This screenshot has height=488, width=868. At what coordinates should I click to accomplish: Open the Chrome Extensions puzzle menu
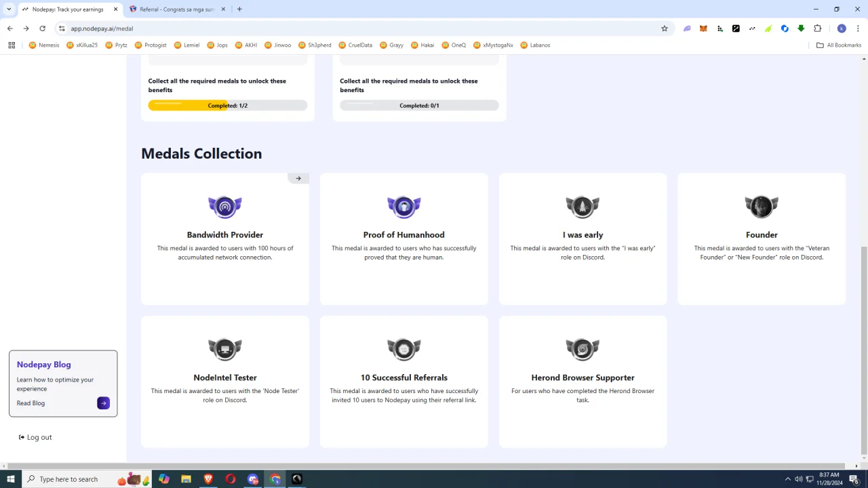(817, 28)
